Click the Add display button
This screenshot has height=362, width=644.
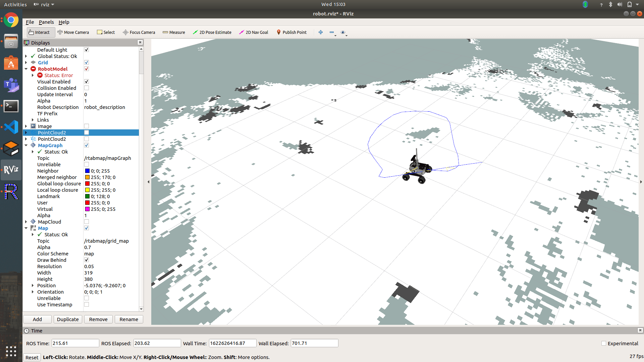coord(37,319)
